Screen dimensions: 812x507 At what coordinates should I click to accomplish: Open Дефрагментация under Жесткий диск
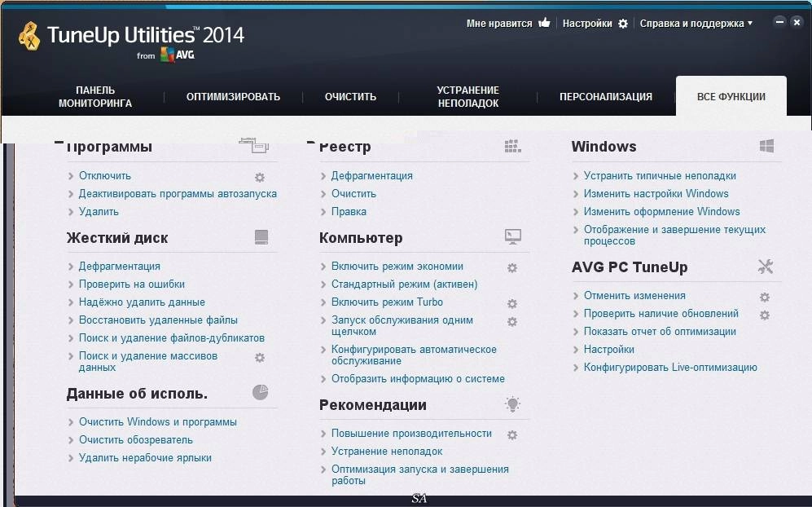[120, 266]
